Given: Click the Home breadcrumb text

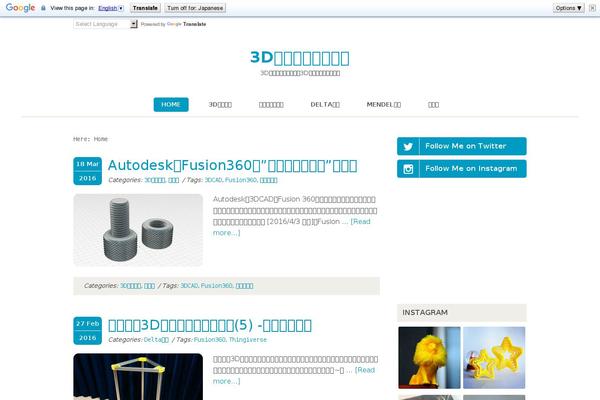Looking at the screenshot, I should click(101, 139).
